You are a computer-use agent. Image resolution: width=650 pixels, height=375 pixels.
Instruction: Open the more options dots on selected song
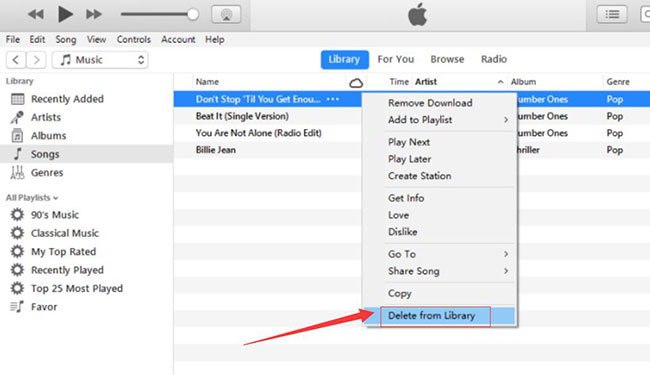pyautogui.click(x=333, y=99)
